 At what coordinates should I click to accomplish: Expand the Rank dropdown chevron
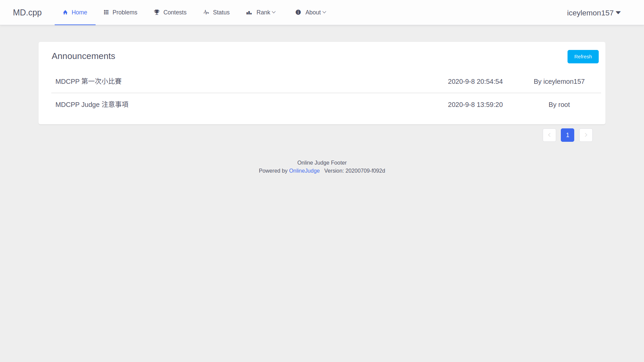[x=274, y=12]
